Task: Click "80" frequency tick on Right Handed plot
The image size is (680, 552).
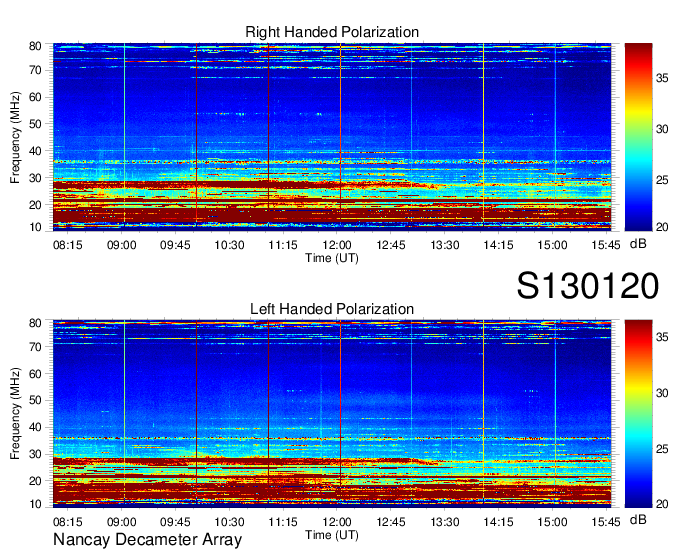Action: click(35, 46)
